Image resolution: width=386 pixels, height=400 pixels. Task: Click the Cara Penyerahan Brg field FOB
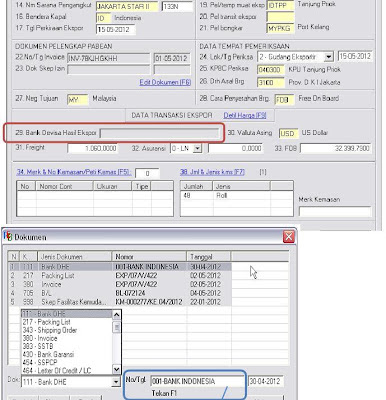[284, 99]
